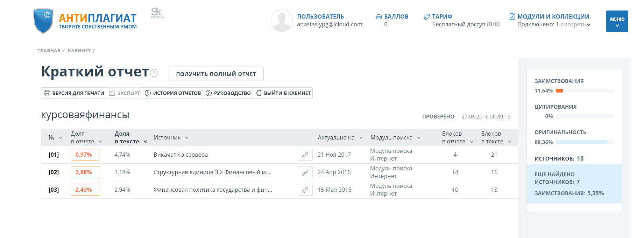Sort table by Актуальна на column
Screen dimensions: 644x238
[x=340, y=138]
